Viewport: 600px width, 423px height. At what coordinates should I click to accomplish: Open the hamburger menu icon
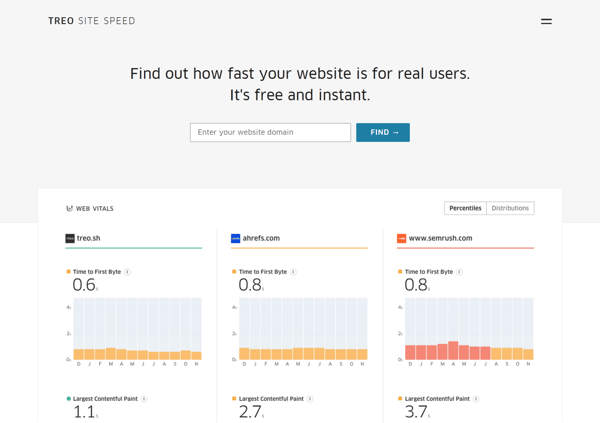pyautogui.click(x=546, y=21)
